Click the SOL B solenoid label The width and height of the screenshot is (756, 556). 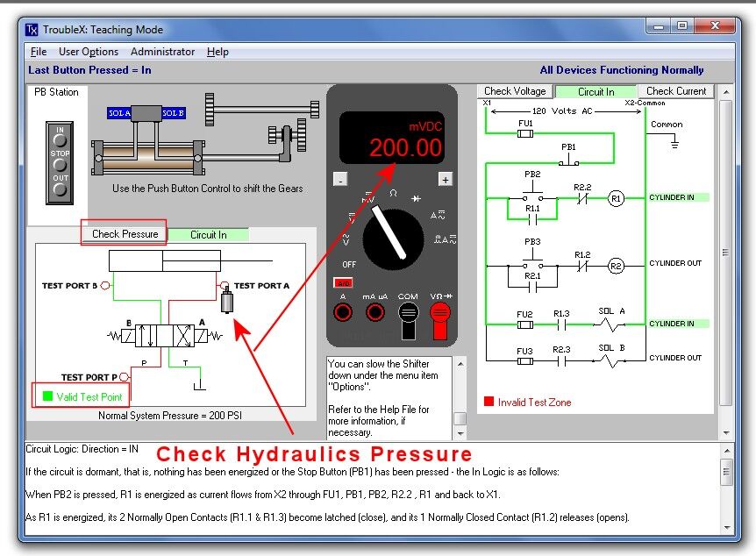[173, 113]
